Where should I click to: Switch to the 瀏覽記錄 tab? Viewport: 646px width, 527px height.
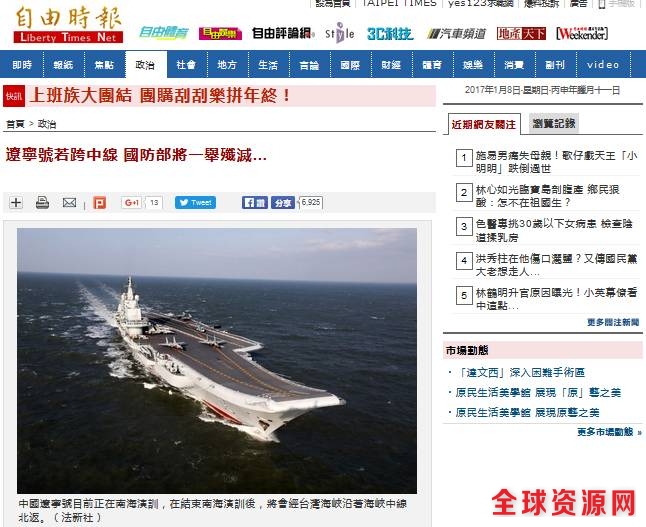[554, 123]
